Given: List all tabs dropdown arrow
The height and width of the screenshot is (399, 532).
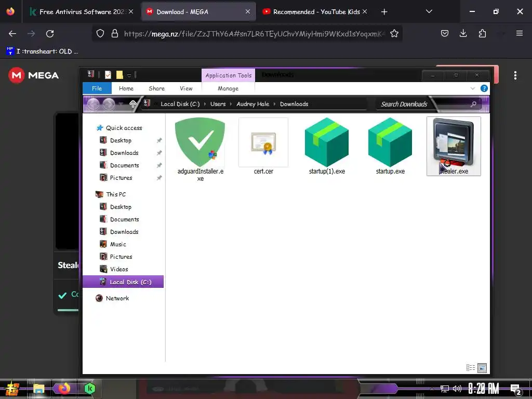Looking at the screenshot, I should coord(429,11).
